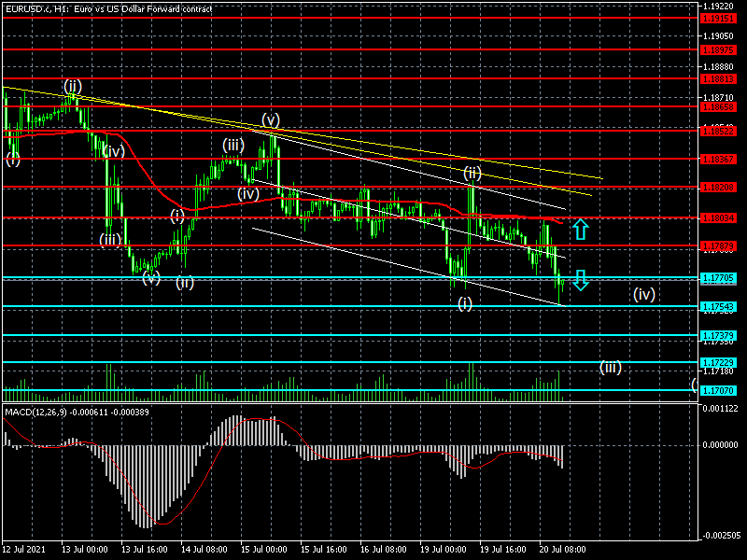
Task: Click the MACD 0.000000 zero level label
Action: tap(722, 445)
